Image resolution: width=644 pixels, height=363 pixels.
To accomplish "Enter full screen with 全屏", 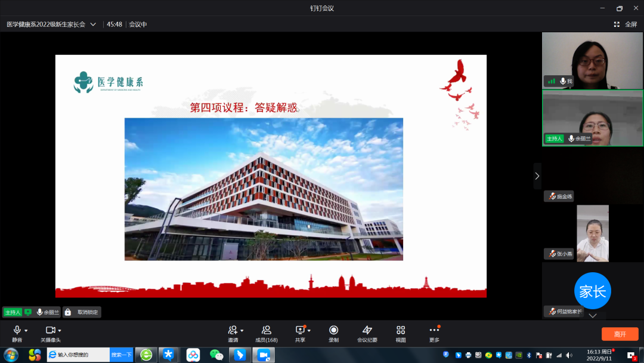I will point(626,24).
